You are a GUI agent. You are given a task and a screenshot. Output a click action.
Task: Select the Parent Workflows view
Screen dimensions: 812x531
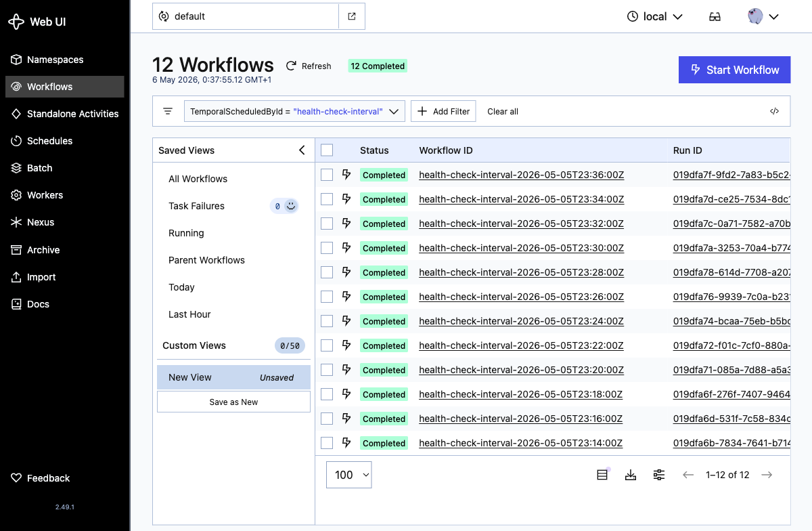233,260
